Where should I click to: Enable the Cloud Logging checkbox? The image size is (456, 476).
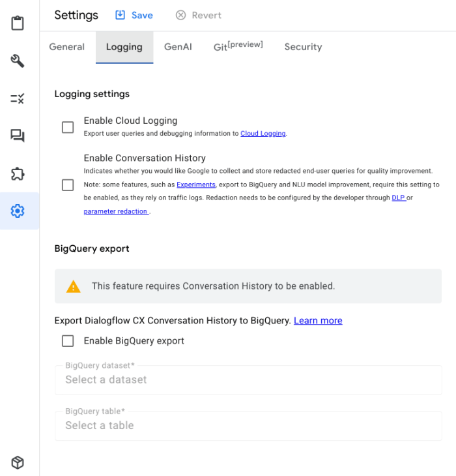coord(68,127)
